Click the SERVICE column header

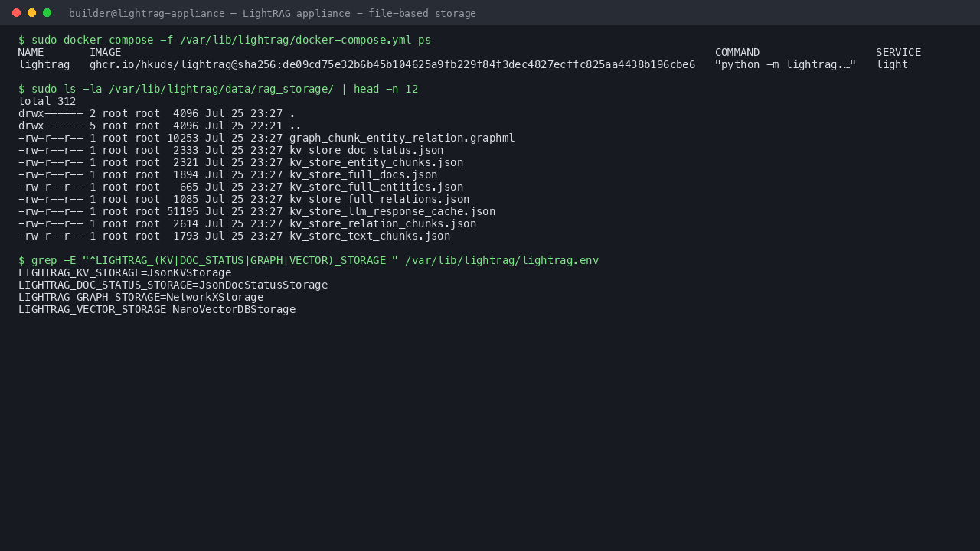[x=899, y=52]
